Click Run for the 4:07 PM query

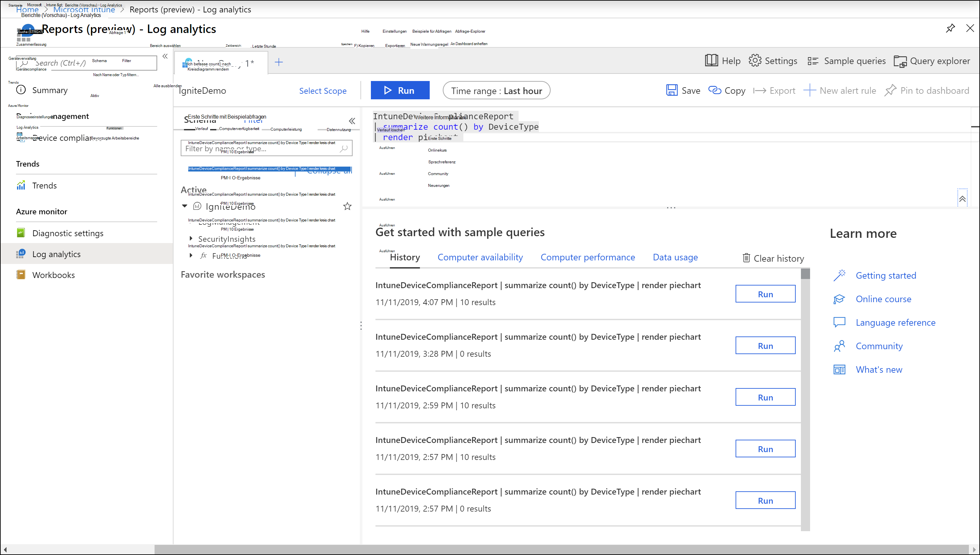point(765,294)
